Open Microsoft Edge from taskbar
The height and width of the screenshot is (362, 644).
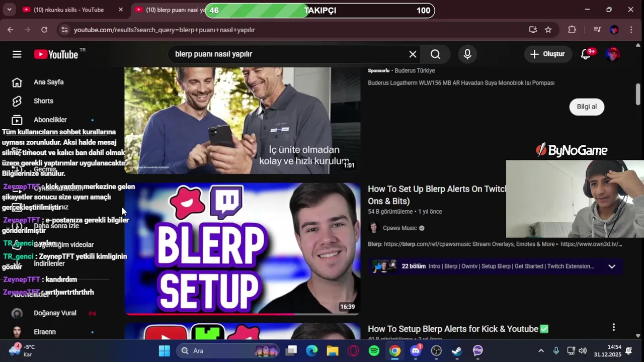coord(312,350)
